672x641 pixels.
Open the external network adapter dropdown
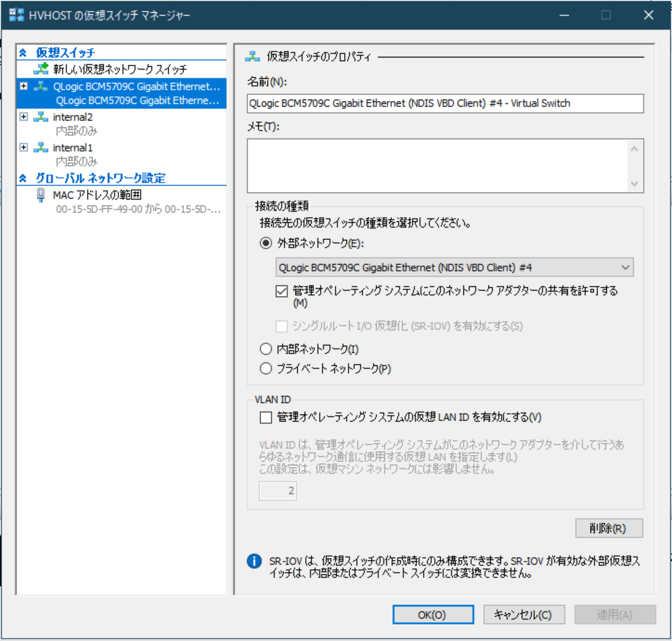pyautogui.click(x=626, y=267)
